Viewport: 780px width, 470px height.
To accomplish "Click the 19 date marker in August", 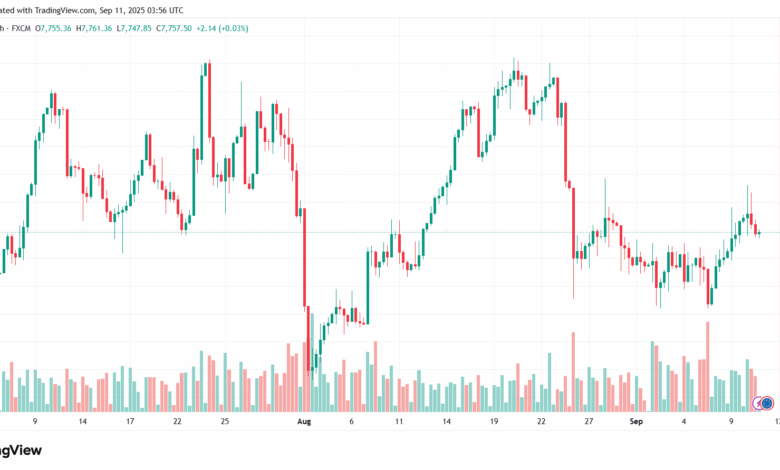I will click(x=494, y=423).
